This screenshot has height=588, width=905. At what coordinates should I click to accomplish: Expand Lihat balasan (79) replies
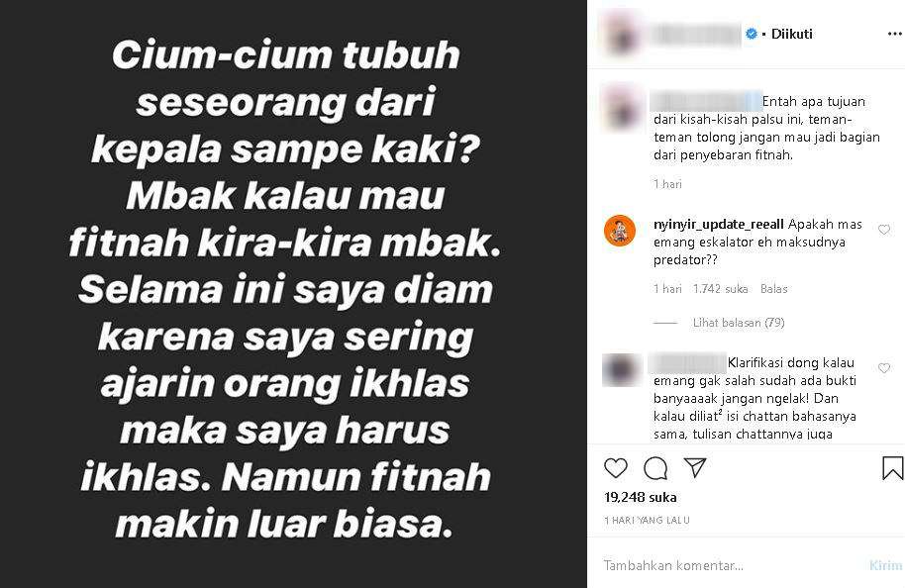[739, 323]
